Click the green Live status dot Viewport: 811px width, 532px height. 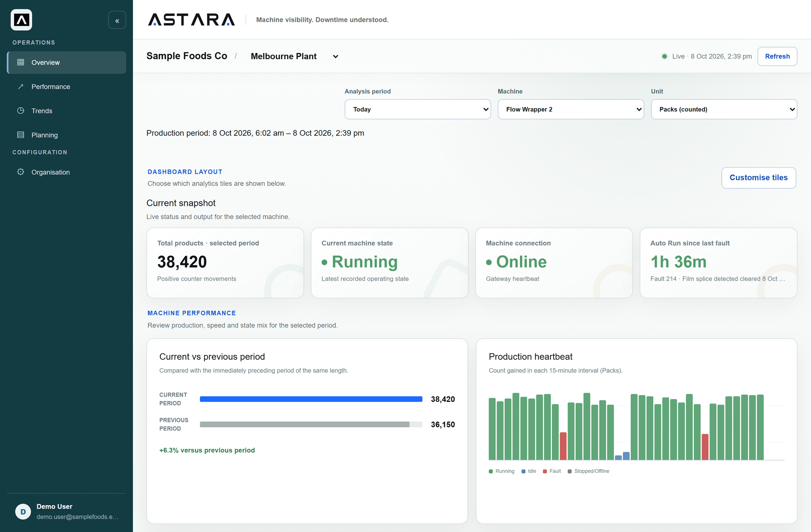point(665,56)
